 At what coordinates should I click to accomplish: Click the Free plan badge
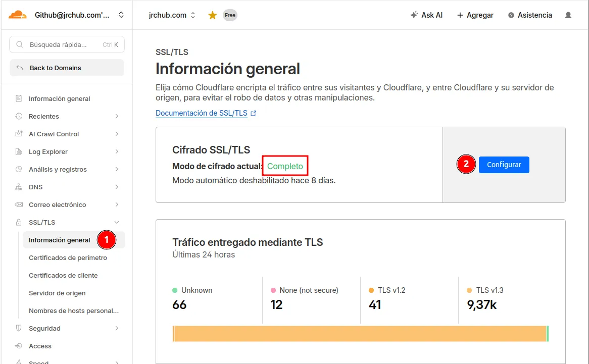[x=230, y=15]
